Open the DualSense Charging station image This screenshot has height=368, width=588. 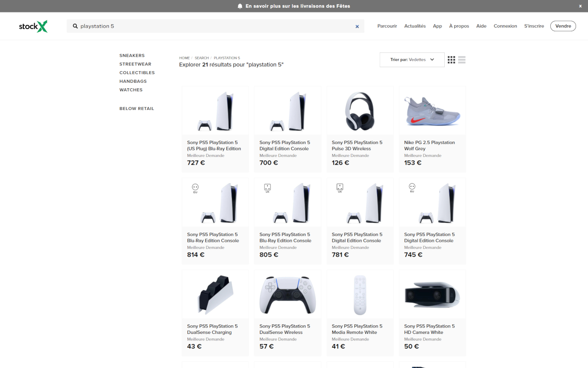(x=215, y=294)
